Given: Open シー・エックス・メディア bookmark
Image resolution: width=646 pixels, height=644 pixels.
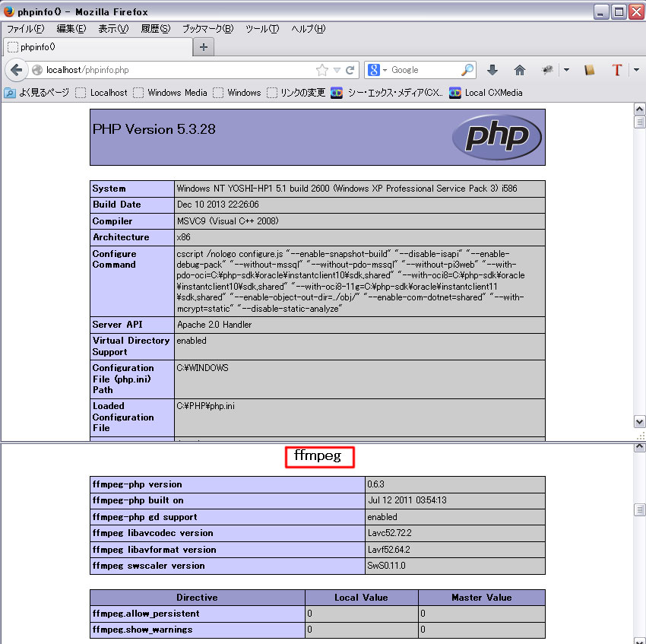Looking at the screenshot, I should pyautogui.click(x=387, y=92).
